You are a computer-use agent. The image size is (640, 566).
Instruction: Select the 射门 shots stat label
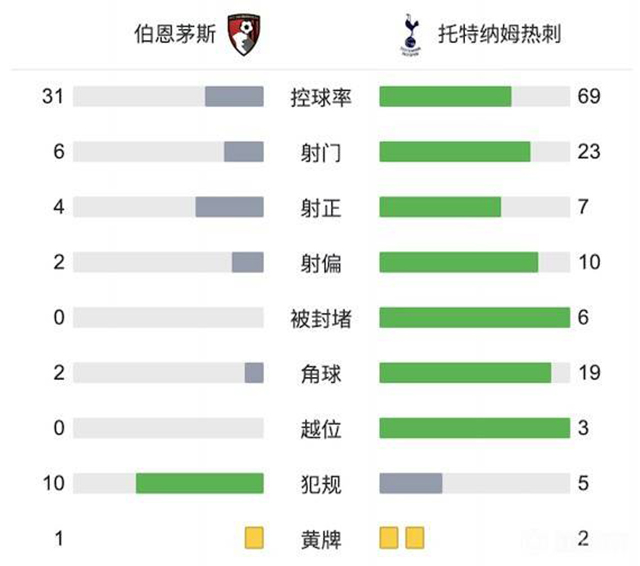point(321,152)
